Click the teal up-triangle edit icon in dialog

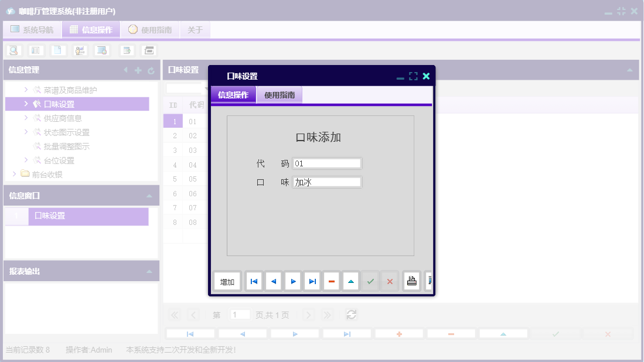[x=351, y=282]
